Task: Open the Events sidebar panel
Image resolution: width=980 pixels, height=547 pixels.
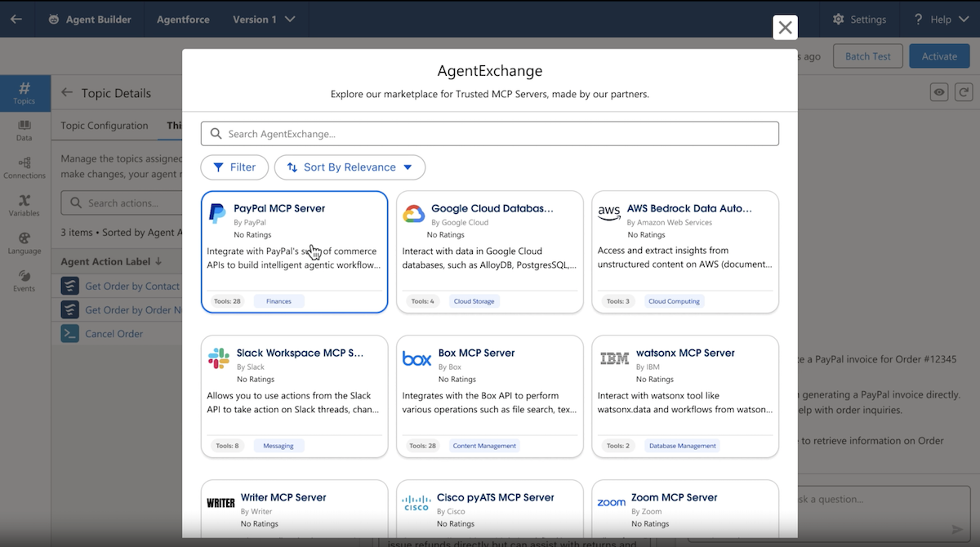Action: (x=24, y=281)
